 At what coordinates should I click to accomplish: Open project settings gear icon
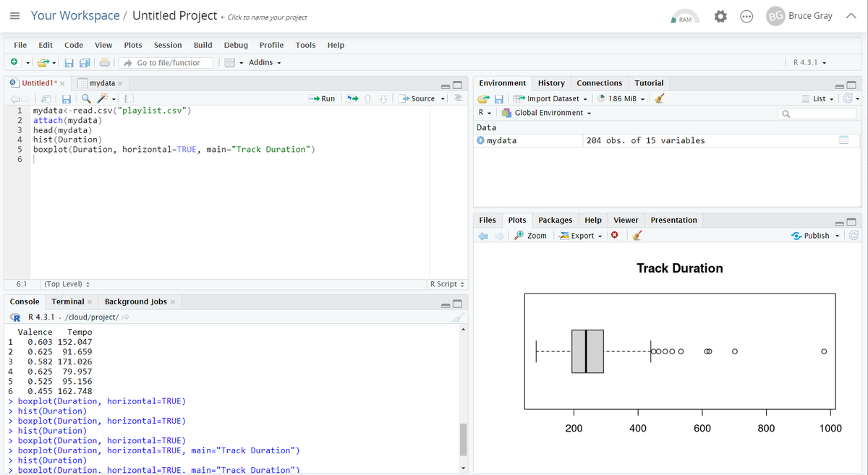tap(720, 16)
